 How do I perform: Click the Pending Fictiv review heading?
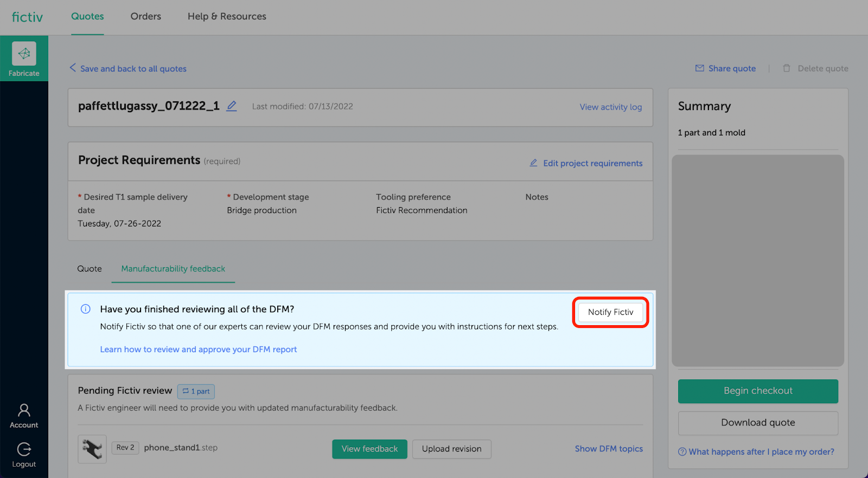125,391
